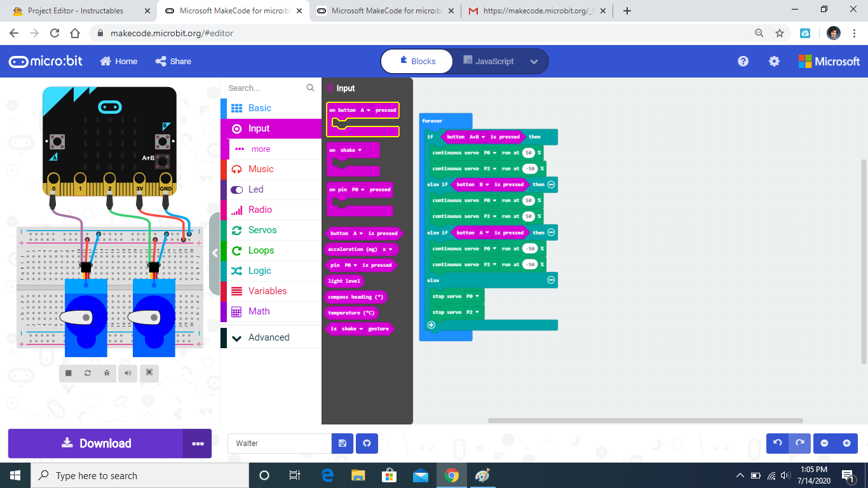Zoom in on the blocks workspace
The height and width of the screenshot is (488, 868).
(x=846, y=444)
